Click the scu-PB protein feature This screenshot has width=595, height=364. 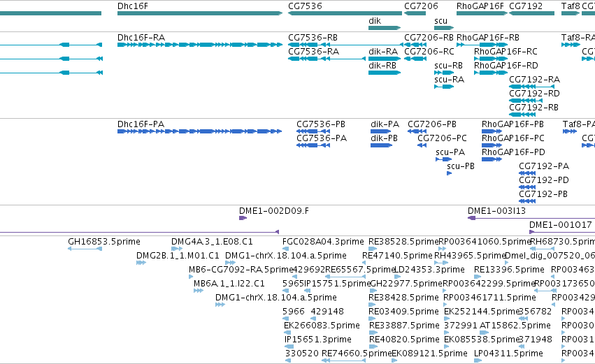[450, 173]
